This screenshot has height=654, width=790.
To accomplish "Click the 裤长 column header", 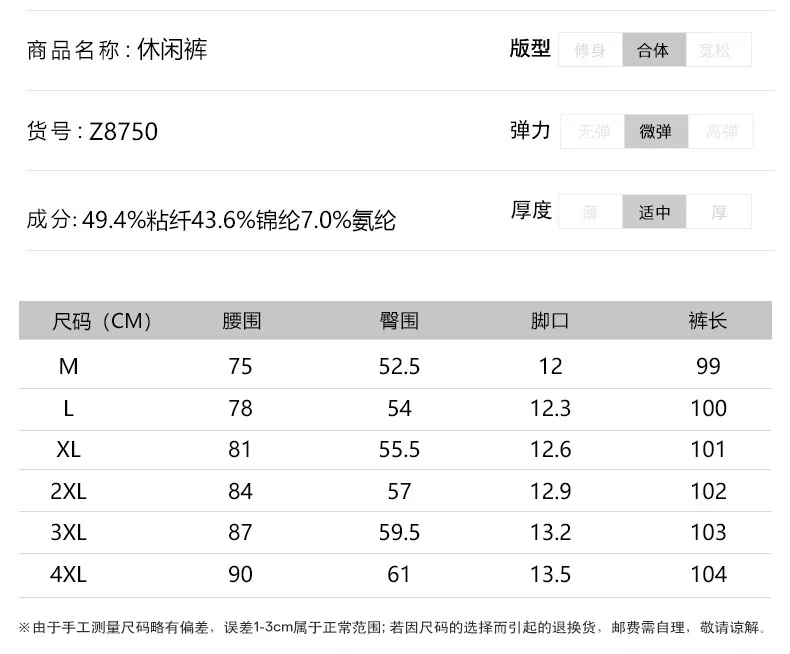I will click(x=708, y=321).
